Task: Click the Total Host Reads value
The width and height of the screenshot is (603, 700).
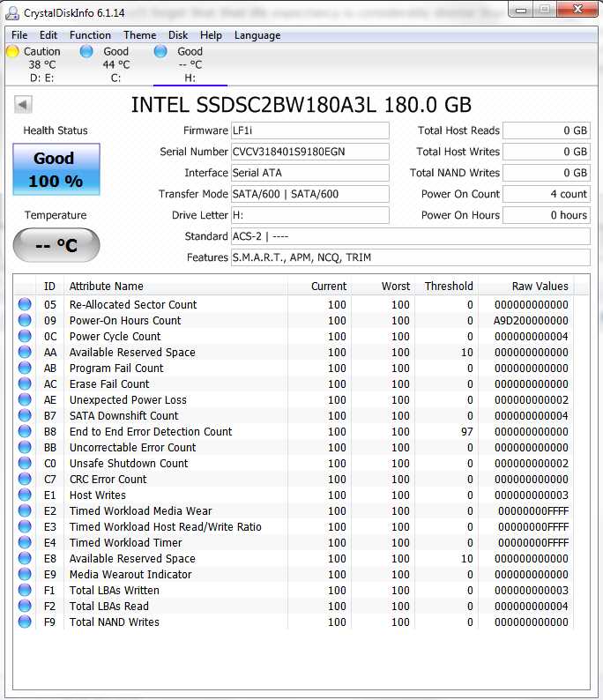Action: pos(547,130)
